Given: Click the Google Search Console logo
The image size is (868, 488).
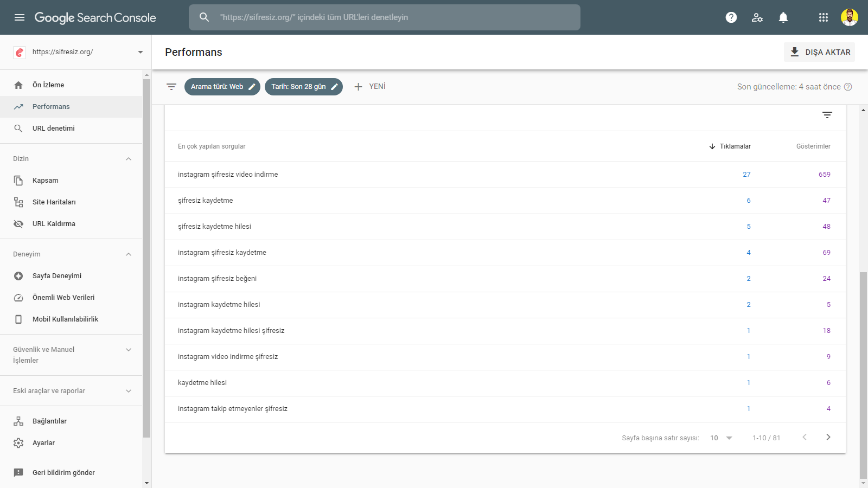Looking at the screenshot, I should pyautogui.click(x=95, y=17).
